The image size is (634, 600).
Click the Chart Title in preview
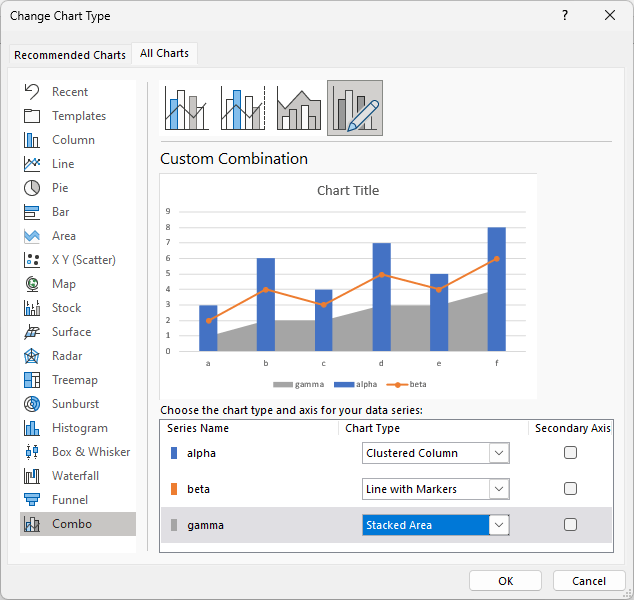348,190
